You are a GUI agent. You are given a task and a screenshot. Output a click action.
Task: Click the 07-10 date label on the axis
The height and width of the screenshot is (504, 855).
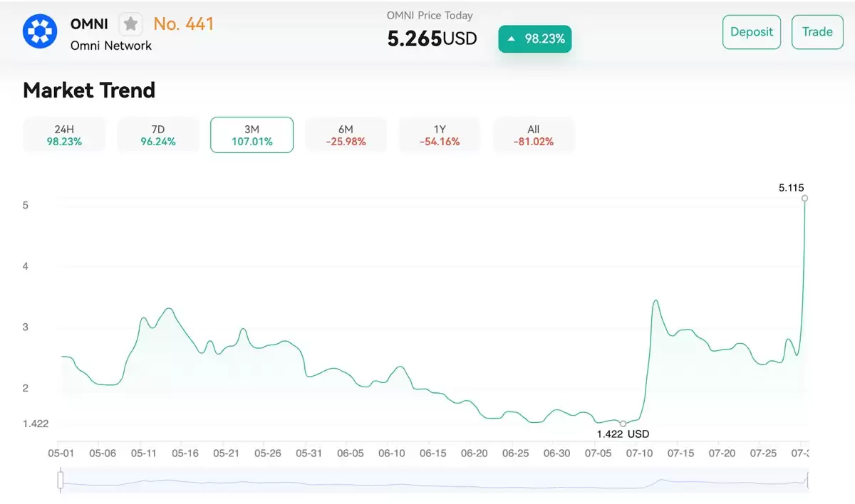(x=640, y=453)
